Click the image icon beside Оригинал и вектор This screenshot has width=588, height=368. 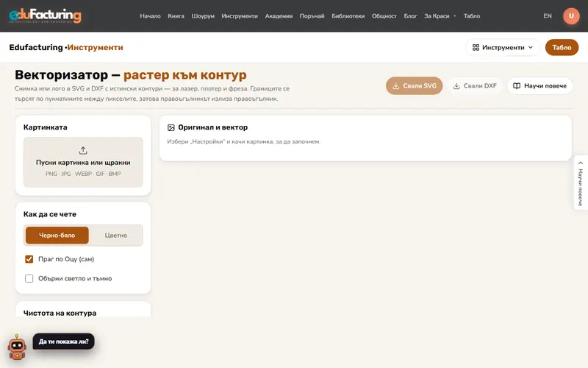(171, 127)
